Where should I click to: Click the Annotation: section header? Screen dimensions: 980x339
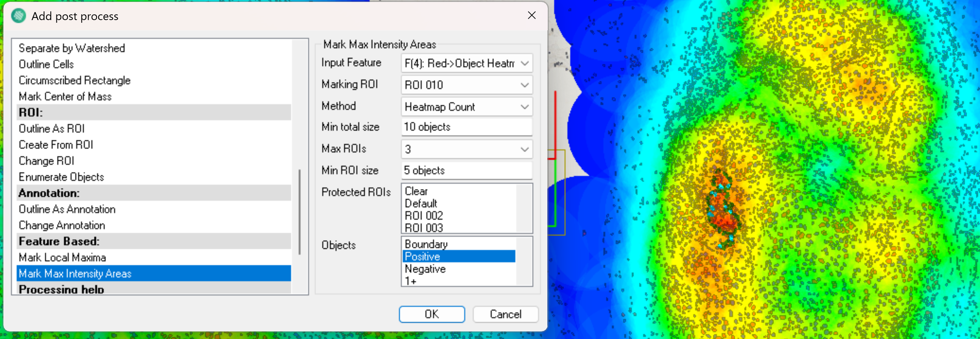pos(154,193)
